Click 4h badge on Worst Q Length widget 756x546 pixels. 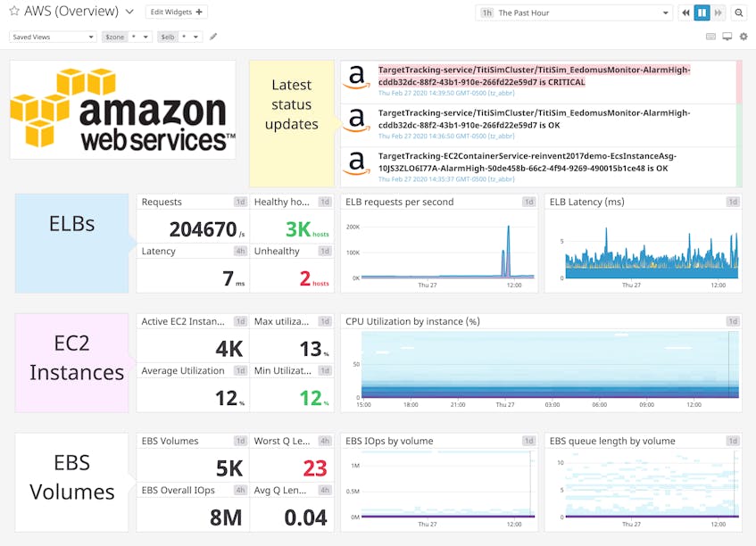[x=325, y=441]
